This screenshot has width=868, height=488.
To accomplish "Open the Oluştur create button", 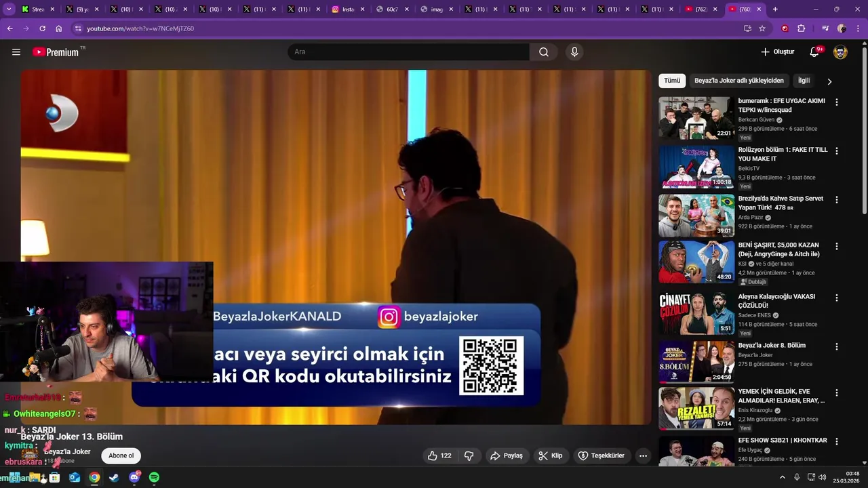I will (777, 52).
